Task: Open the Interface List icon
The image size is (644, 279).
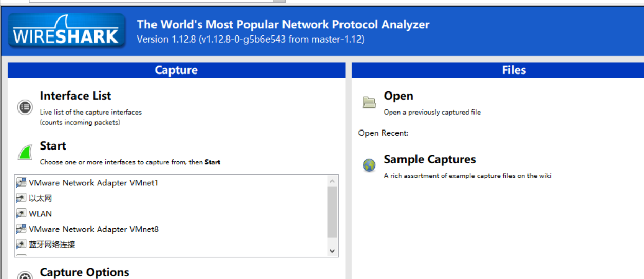Action: pos(25,107)
